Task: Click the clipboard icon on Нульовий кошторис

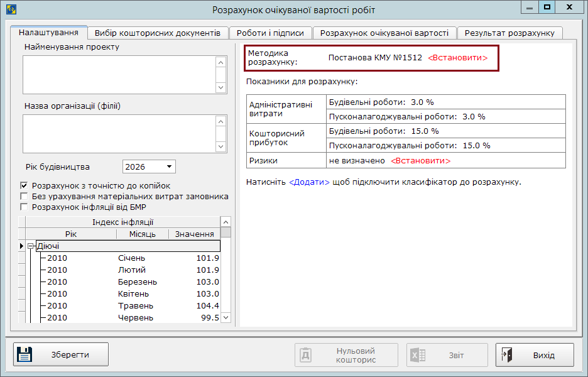Action: click(x=306, y=355)
